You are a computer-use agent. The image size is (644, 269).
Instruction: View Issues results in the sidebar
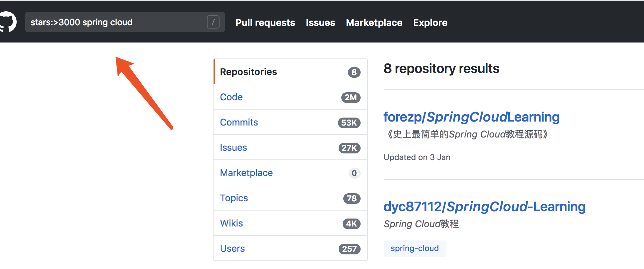pos(233,147)
